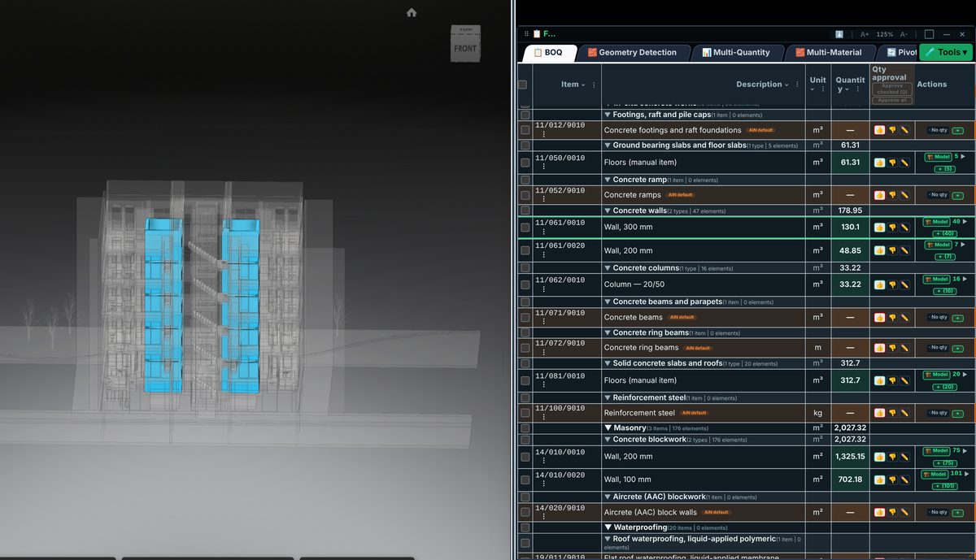The width and height of the screenshot is (976, 560).
Task: Check the box for item 14/010/0020
Action: [x=525, y=480]
